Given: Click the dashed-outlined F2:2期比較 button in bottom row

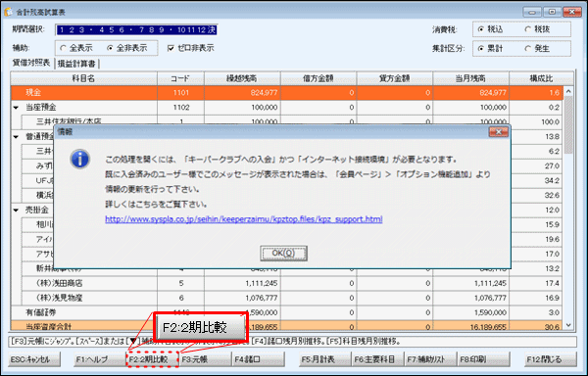Looking at the screenshot, I should [152, 359].
